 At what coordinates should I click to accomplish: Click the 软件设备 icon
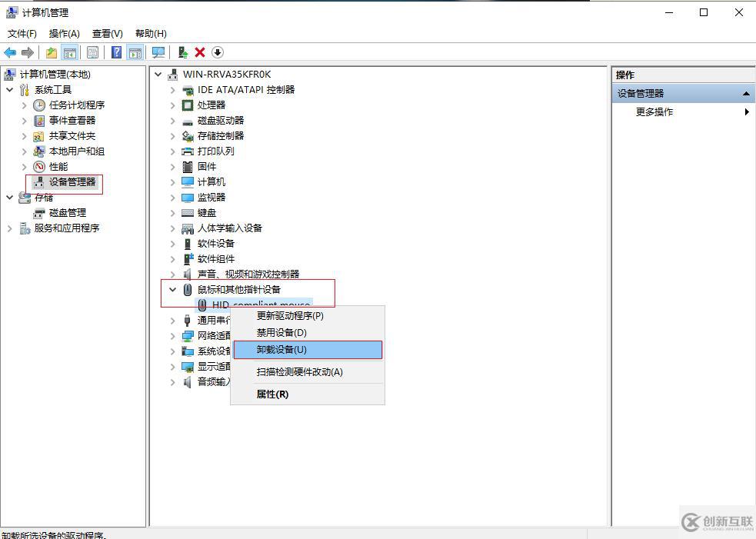pos(187,244)
